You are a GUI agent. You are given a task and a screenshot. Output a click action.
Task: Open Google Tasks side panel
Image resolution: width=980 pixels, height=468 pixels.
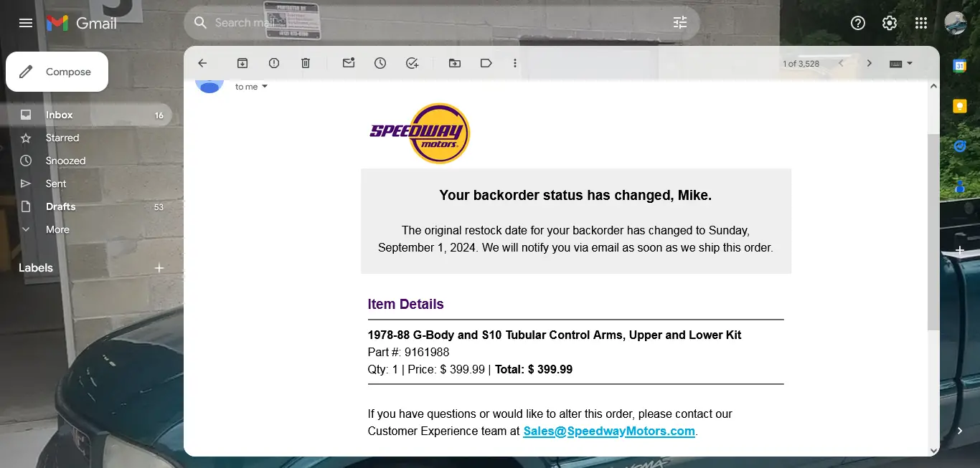click(960, 146)
